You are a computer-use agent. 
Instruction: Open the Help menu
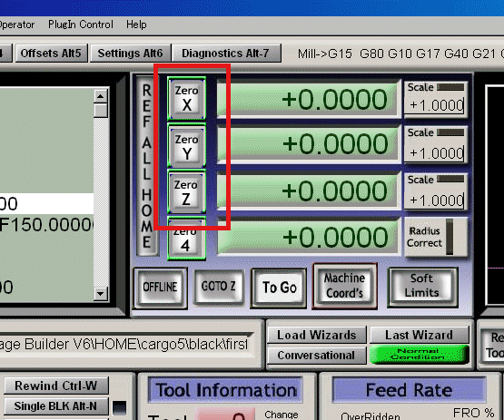136,24
